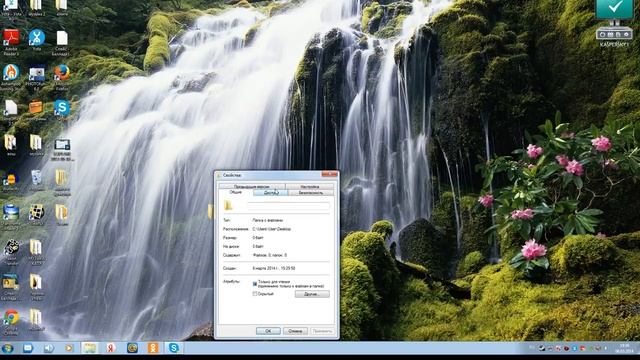Close the Свойства properties dialog
The height and width of the screenshot is (360, 640).
329,174
